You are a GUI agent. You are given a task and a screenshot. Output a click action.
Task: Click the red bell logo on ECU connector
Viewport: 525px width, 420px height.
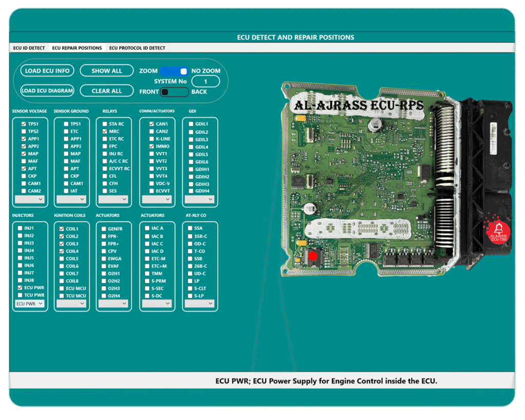[x=498, y=231]
